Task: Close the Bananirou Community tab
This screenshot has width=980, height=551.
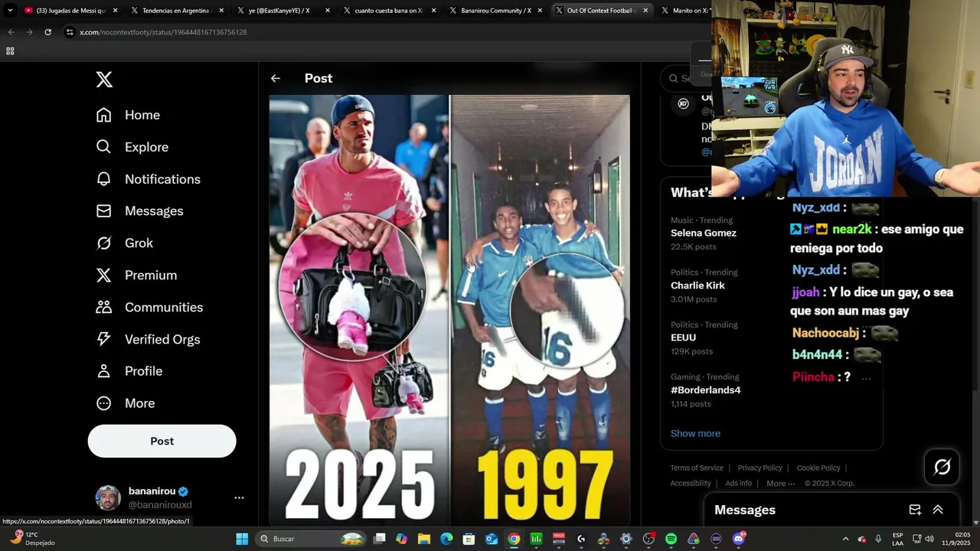Action: coord(539,11)
